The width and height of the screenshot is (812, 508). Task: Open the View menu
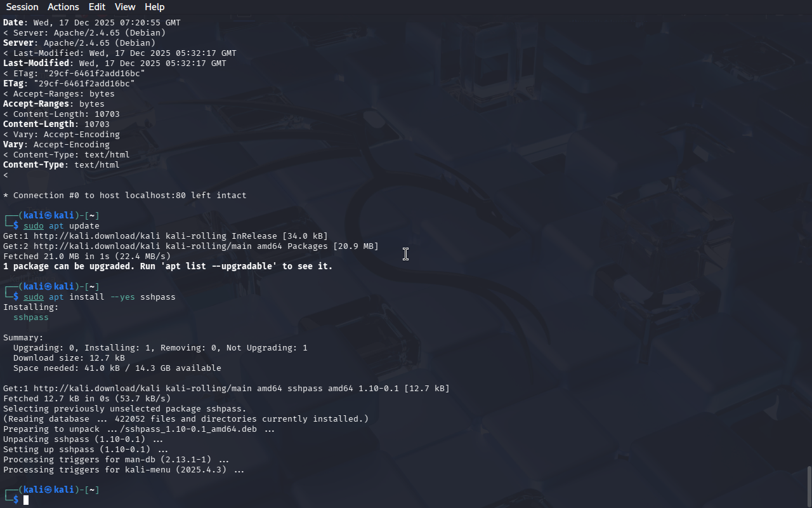click(x=125, y=7)
